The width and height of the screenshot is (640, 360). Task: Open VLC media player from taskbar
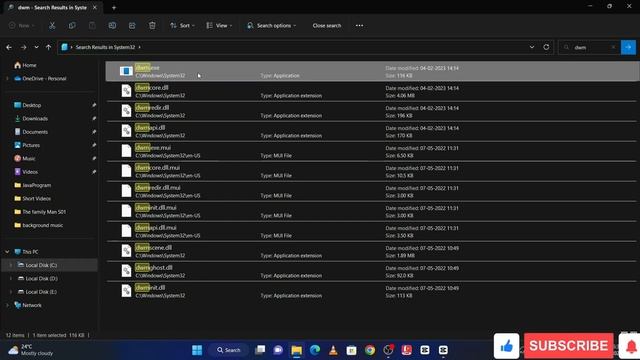[333, 350]
